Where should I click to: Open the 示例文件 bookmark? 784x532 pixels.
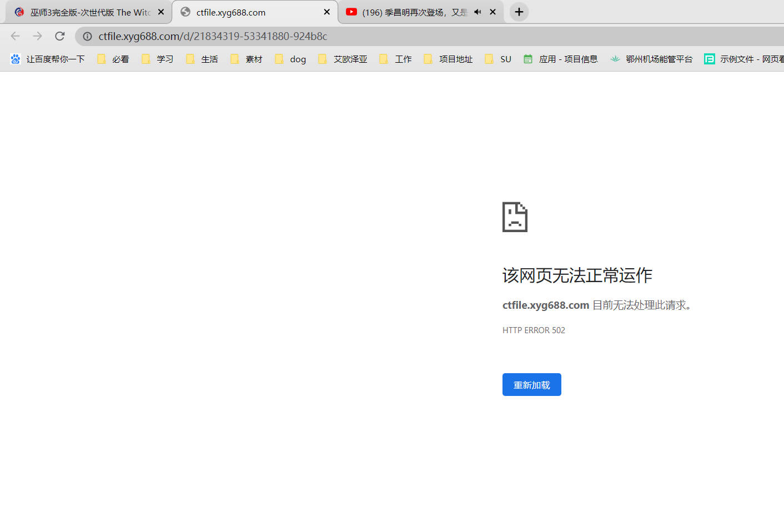click(744, 59)
